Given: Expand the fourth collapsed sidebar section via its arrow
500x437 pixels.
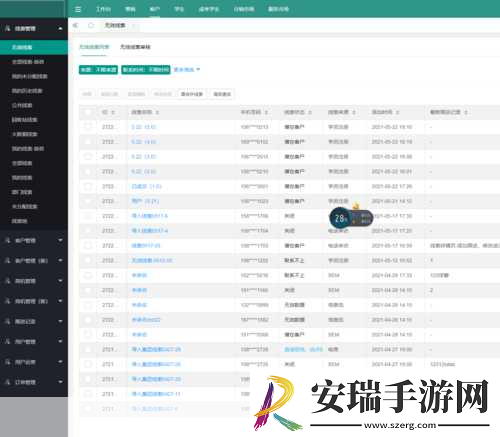Looking at the screenshot, I should click(x=60, y=301).
